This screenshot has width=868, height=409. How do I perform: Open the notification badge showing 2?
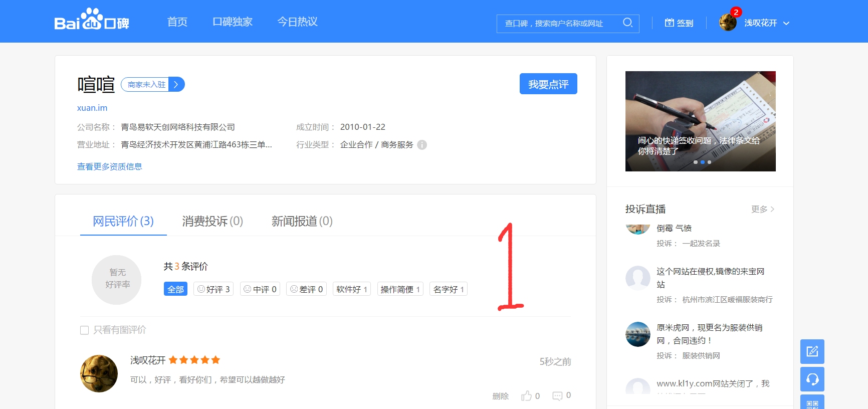[x=736, y=12]
